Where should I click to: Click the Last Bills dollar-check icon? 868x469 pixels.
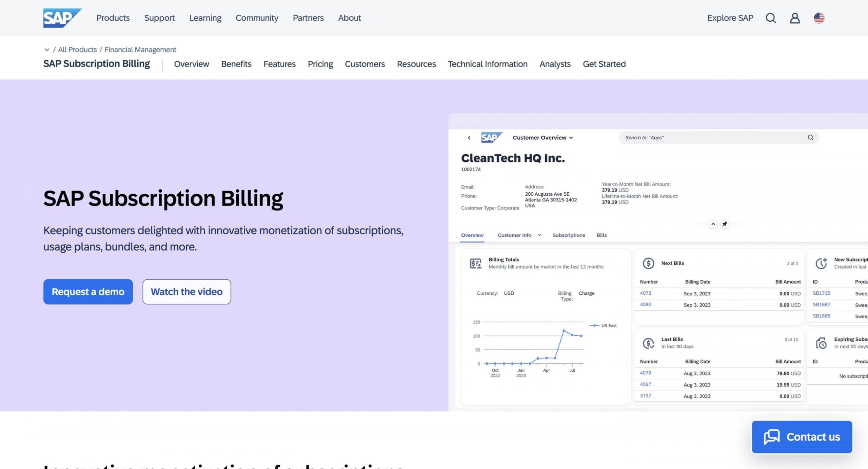[648, 343]
